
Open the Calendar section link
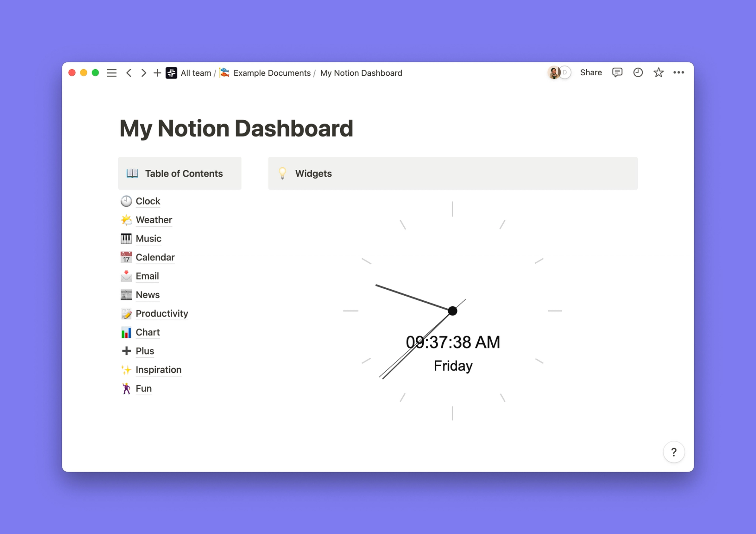pos(155,257)
